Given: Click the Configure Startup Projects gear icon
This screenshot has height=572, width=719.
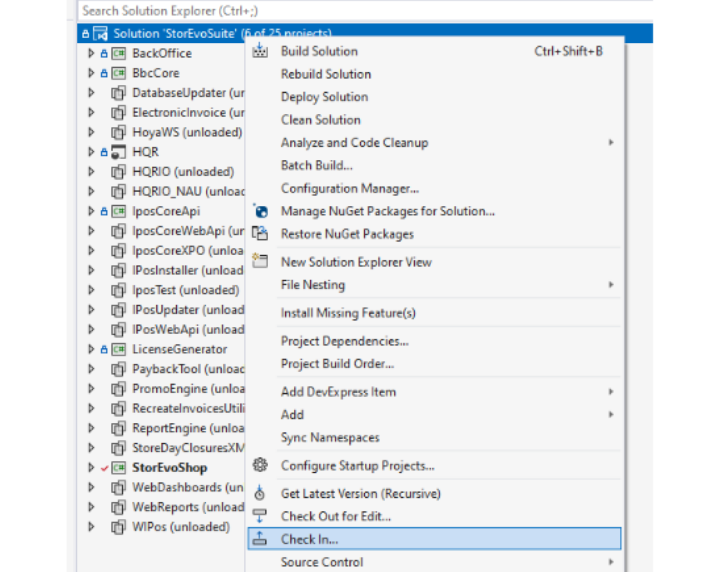Looking at the screenshot, I should [x=260, y=465].
